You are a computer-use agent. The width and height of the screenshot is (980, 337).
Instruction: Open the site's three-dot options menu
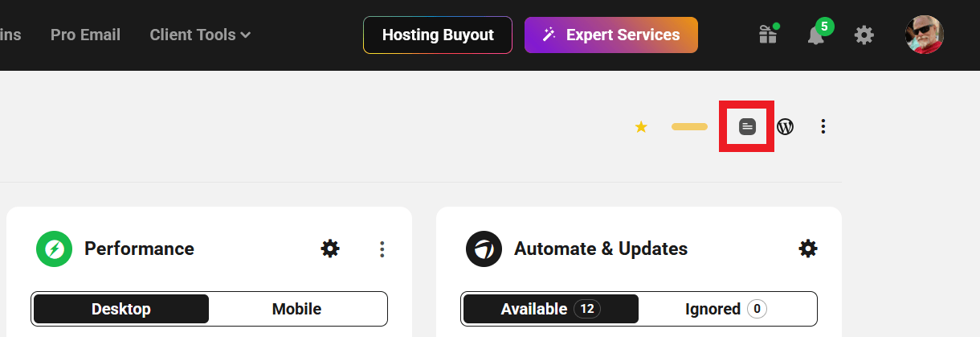point(823,126)
